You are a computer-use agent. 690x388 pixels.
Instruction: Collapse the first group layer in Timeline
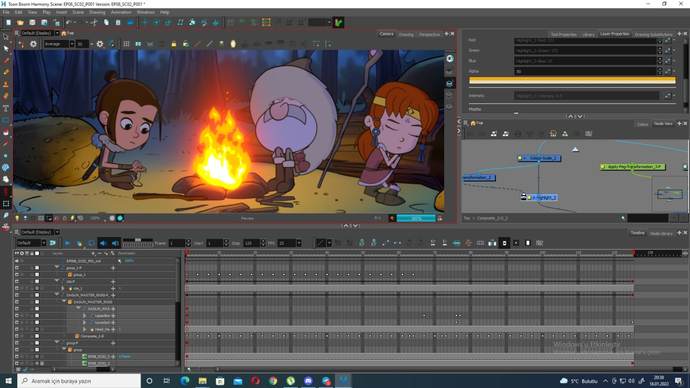coord(57,267)
